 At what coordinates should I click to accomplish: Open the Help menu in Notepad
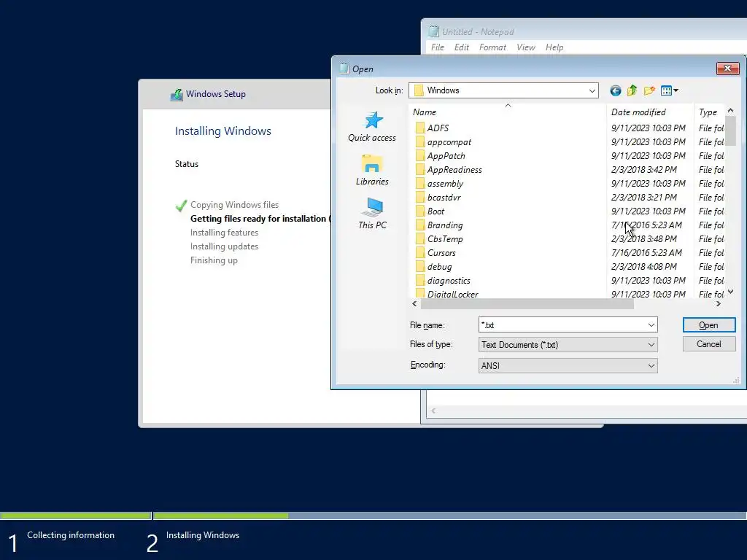pyautogui.click(x=554, y=47)
